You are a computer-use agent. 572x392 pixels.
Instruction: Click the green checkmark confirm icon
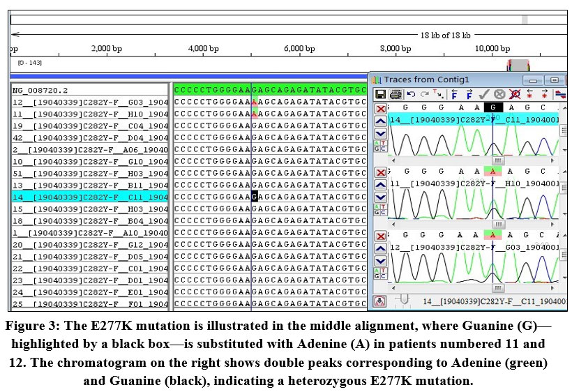tap(483, 94)
